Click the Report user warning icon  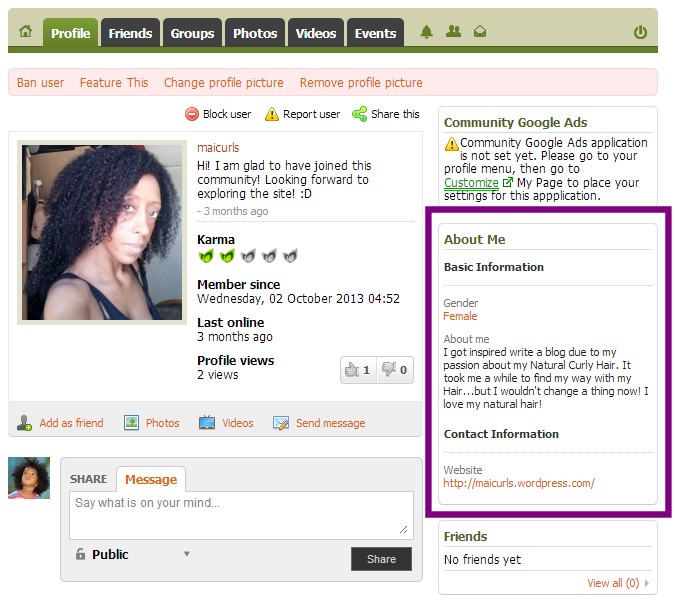pos(272,114)
